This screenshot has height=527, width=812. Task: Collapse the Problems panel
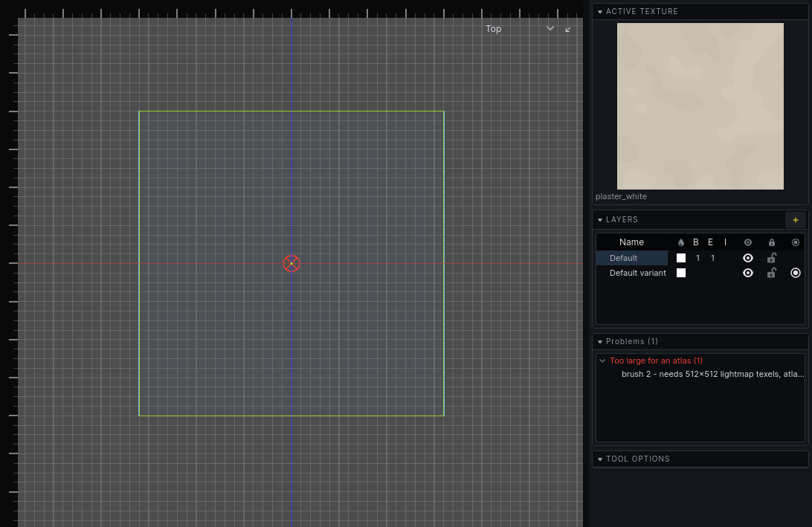pyautogui.click(x=600, y=342)
